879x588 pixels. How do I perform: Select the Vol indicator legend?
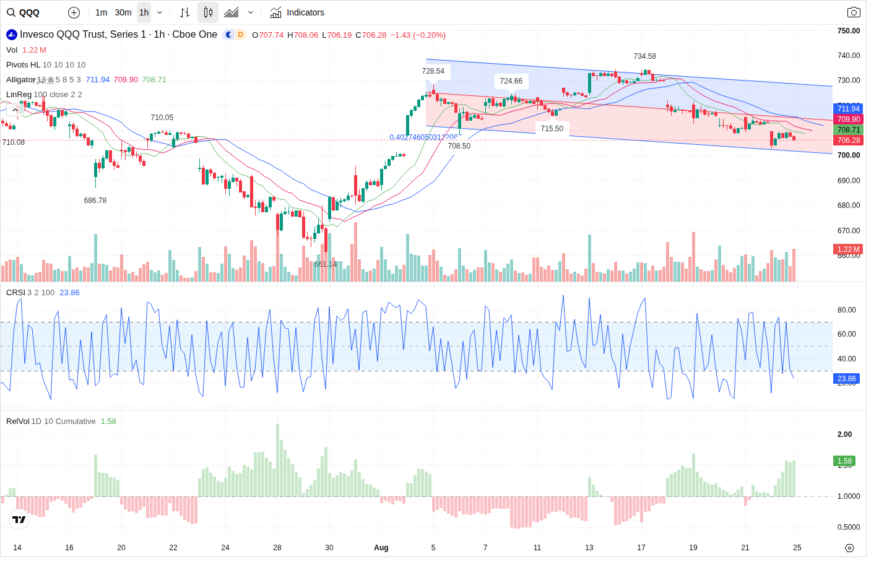click(x=12, y=50)
